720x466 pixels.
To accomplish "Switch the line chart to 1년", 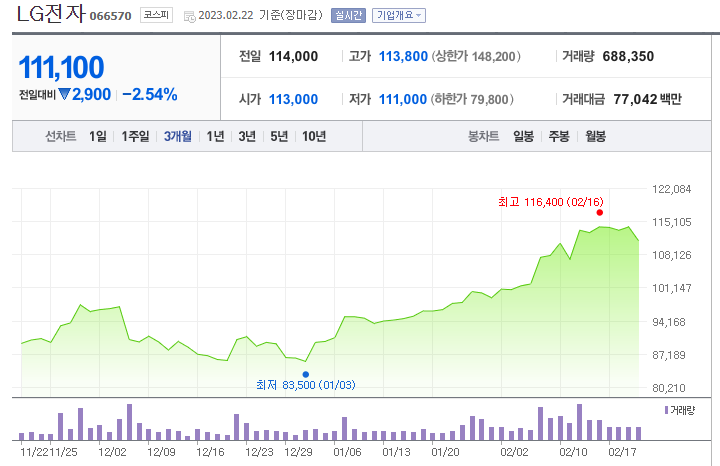I will point(215,136).
